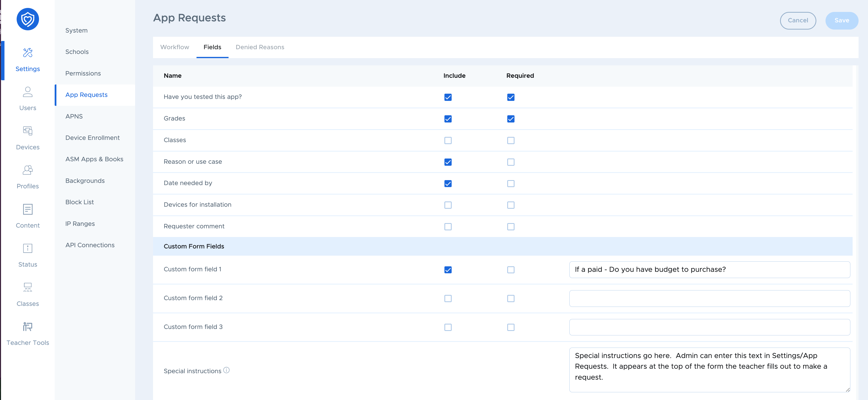Select the Teacher Tools icon
868x400 pixels.
coord(28,333)
